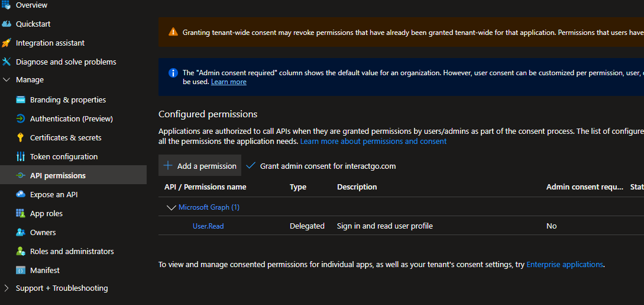Navigate to Authentication (Preview)

[x=72, y=119]
